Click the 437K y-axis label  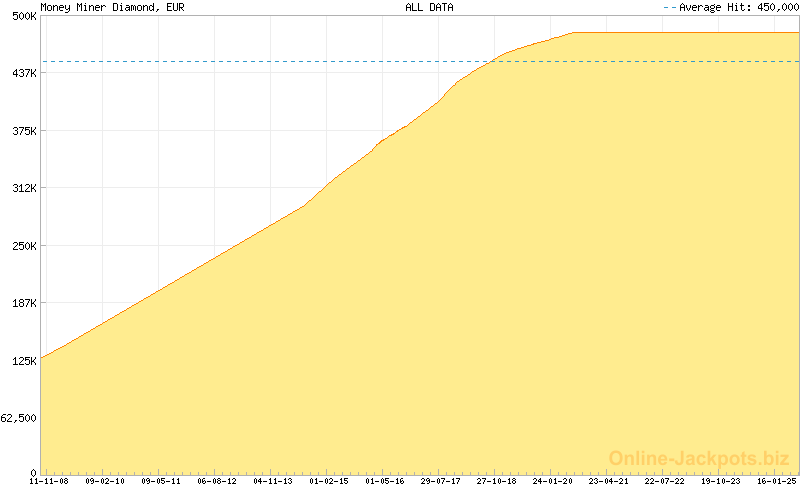click(x=23, y=73)
